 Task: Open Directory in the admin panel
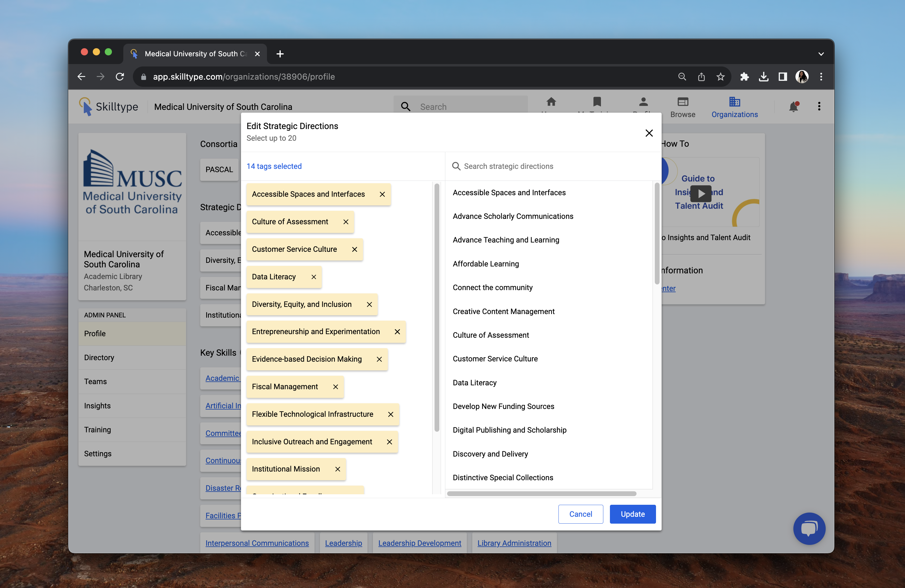point(99,357)
